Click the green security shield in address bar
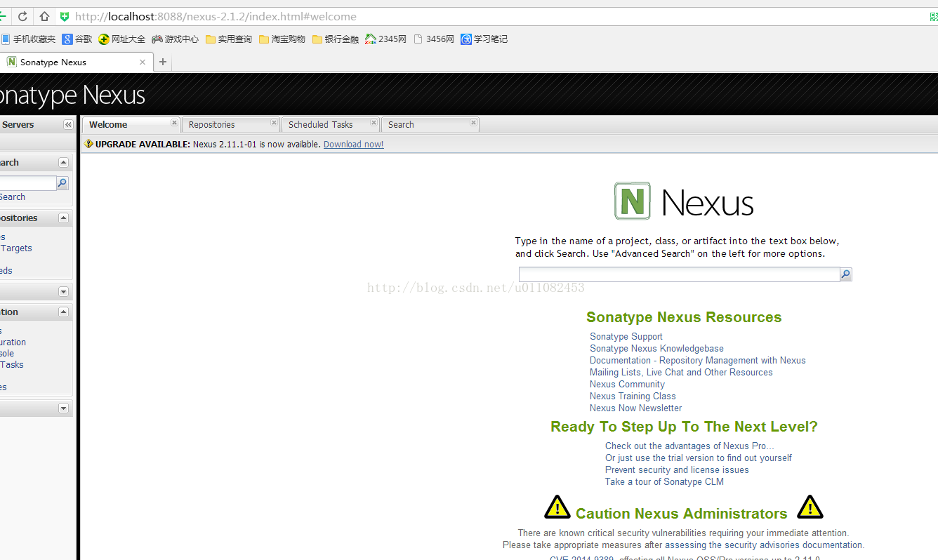Viewport: 938px width, 560px height. click(x=65, y=16)
